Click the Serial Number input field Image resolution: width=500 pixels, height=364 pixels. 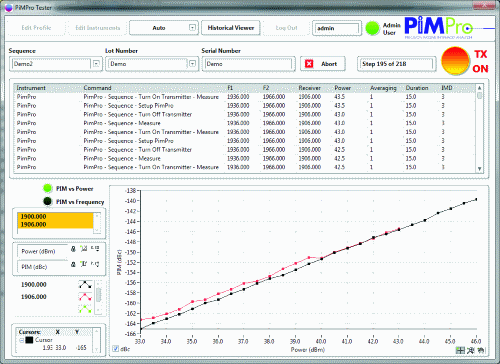[248, 64]
